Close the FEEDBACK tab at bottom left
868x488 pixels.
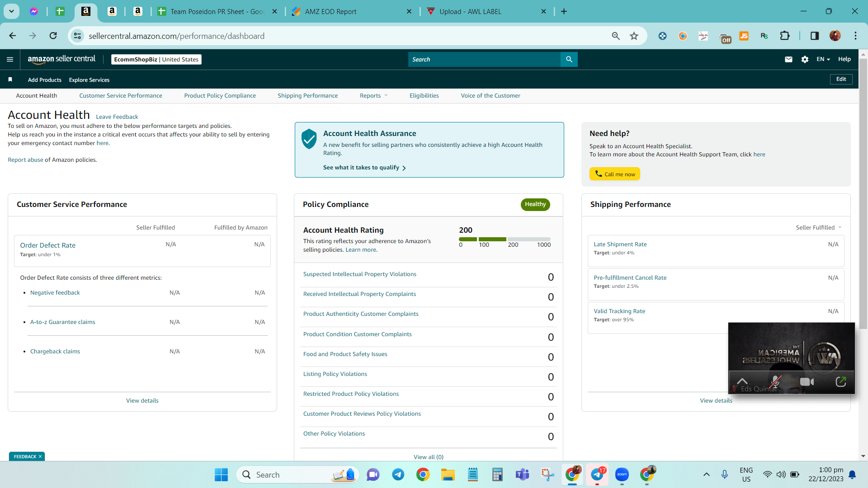click(40, 456)
